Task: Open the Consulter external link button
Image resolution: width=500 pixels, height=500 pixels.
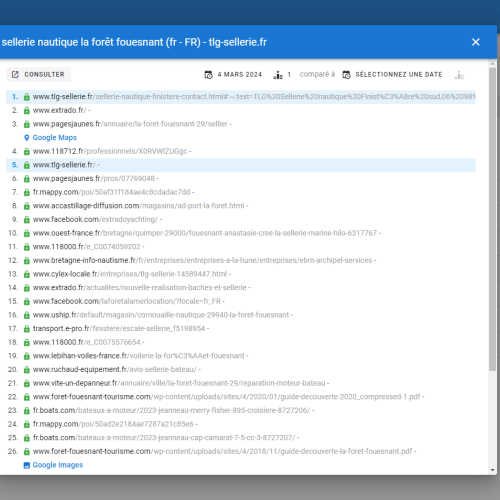Action: [38, 74]
